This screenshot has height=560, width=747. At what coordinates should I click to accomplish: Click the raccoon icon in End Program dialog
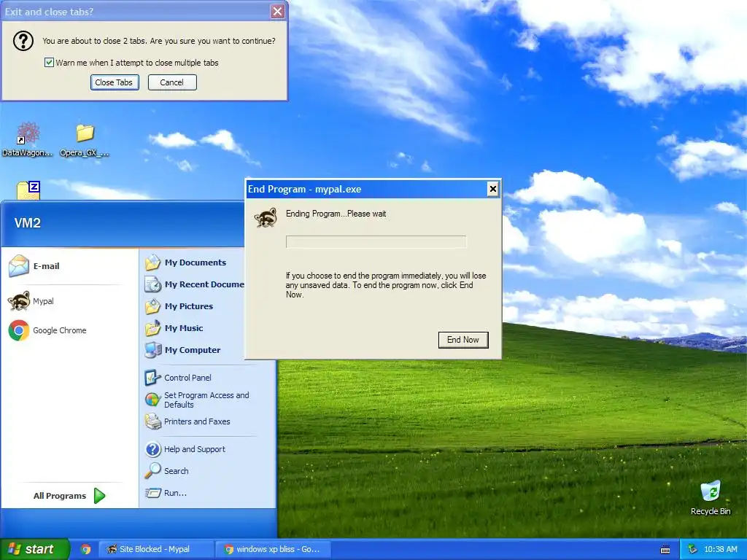266,217
